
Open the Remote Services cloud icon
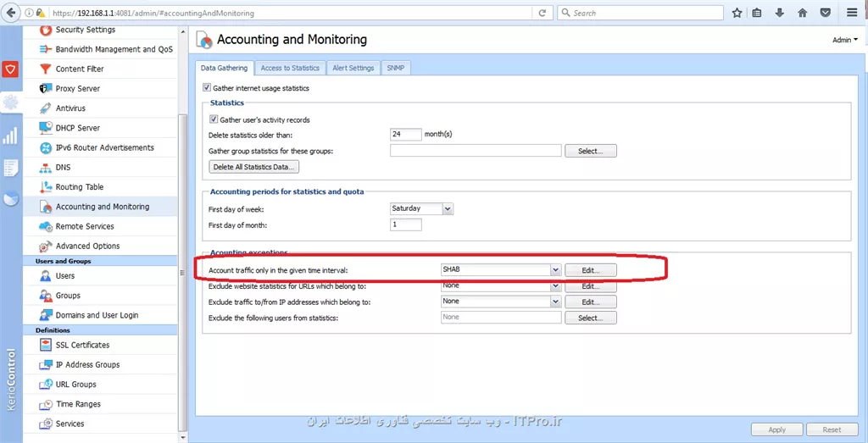[x=46, y=226]
